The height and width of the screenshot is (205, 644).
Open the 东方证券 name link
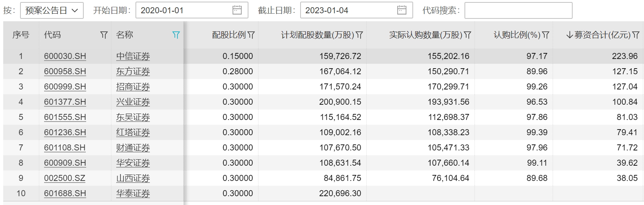point(133,71)
